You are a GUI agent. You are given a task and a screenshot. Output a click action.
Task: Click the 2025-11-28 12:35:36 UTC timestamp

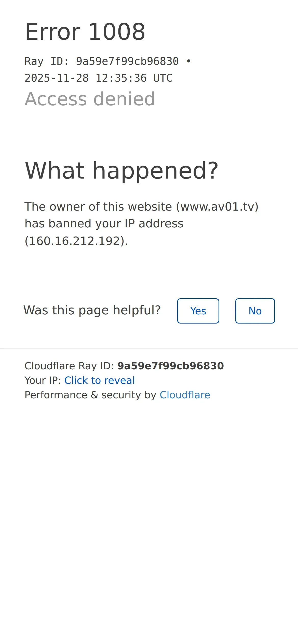click(x=98, y=78)
